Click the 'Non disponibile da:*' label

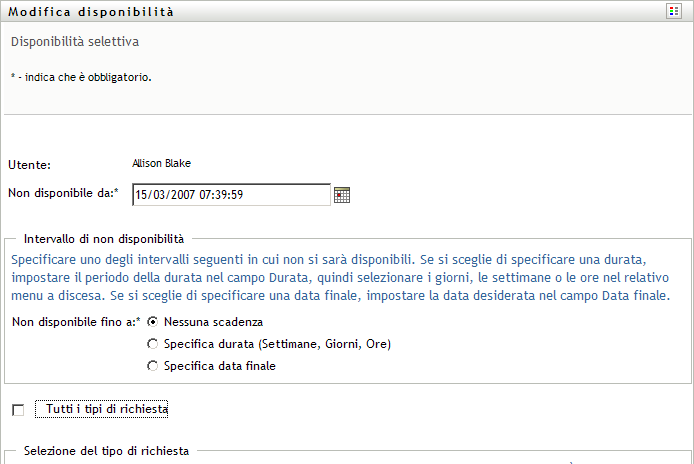tap(63, 193)
